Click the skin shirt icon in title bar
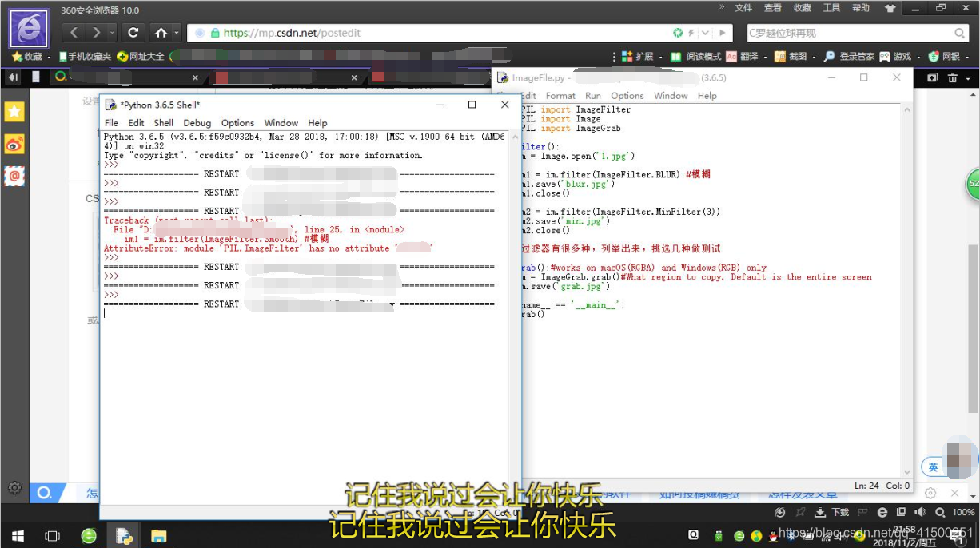 click(890, 8)
